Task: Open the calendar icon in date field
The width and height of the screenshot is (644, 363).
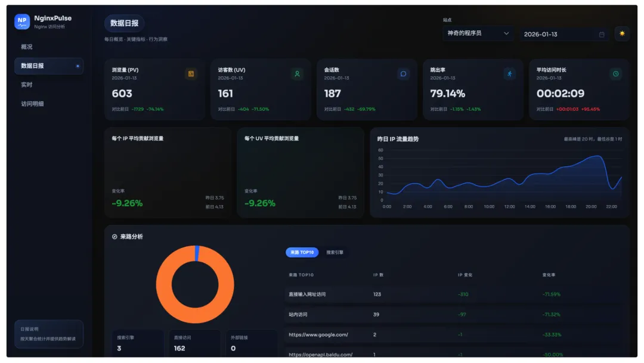Action: pos(602,35)
